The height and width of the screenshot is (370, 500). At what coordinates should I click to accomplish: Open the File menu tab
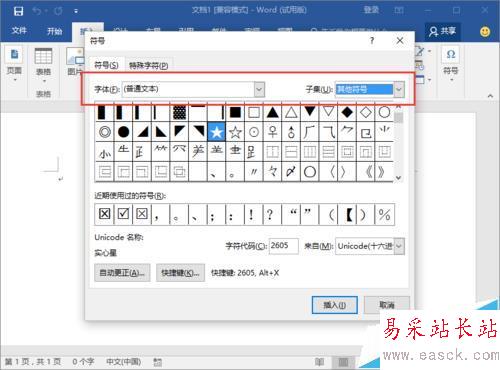pyautogui.click(x=19, y=31)
